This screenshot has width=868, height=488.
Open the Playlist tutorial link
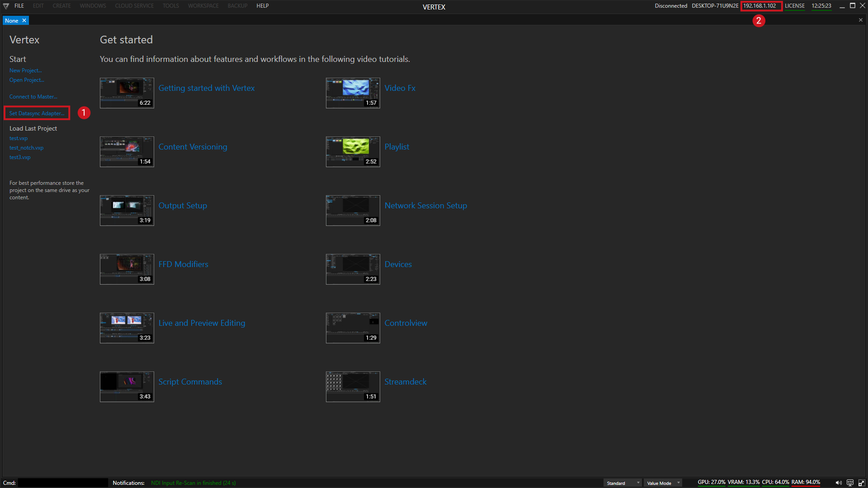point(397,147)
